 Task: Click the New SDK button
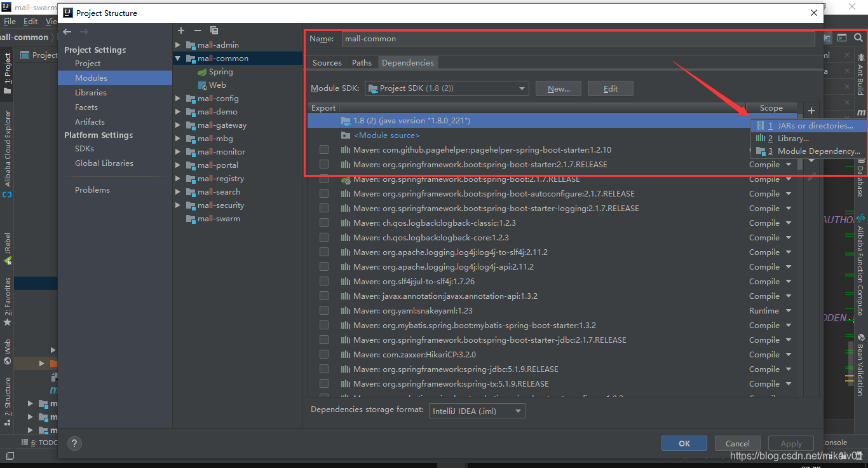coord(559,88)
